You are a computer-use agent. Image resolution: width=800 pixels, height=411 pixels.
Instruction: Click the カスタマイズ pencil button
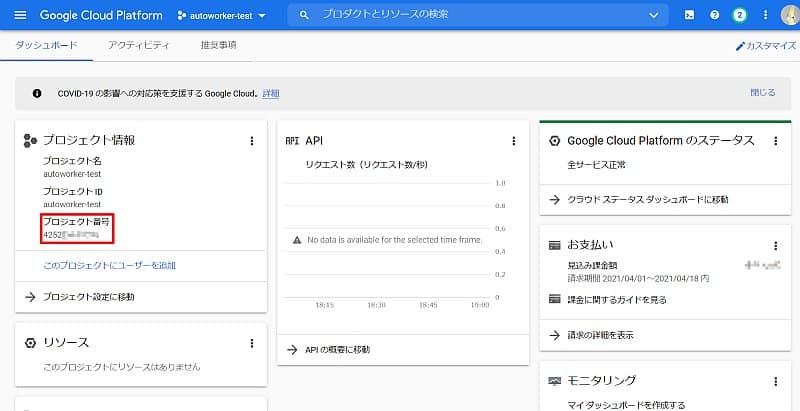pyautogui.click(x=766, y=46)
